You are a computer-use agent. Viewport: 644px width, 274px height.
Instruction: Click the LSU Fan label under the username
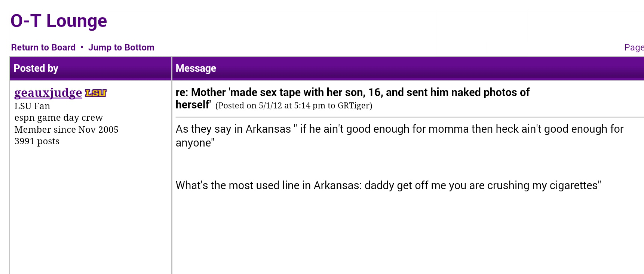click(32, 106)
